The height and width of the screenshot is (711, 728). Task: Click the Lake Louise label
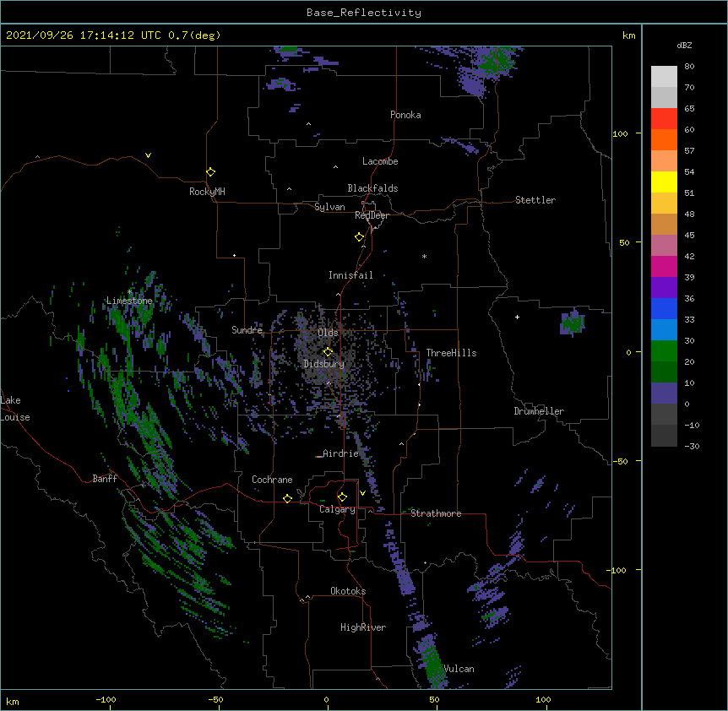coord(15,409)
